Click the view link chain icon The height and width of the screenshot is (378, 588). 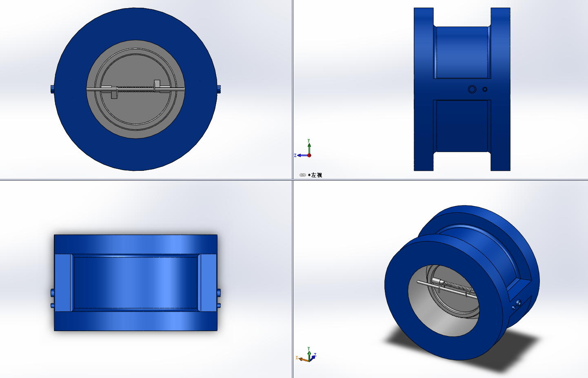pos(302,175)
